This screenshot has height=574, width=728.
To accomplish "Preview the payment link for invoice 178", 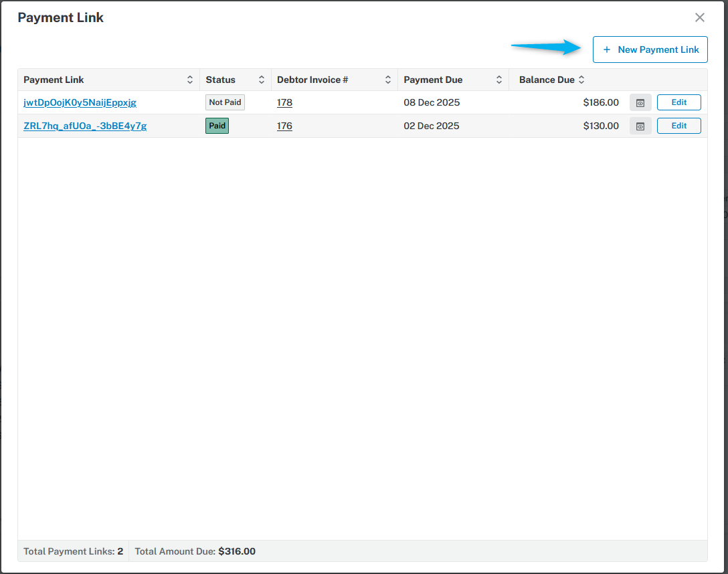I will click(640, 102).
